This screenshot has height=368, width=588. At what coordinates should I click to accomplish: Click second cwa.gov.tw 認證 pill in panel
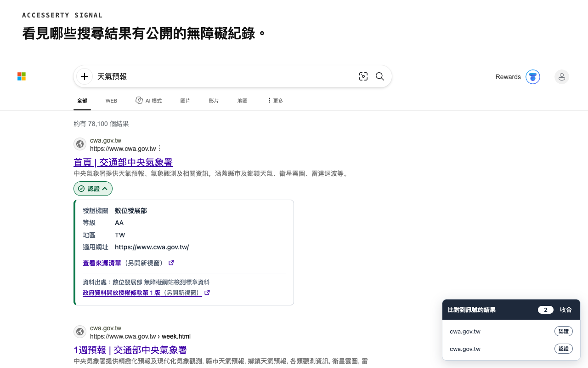pyautogui.click(x=564, y=349)
